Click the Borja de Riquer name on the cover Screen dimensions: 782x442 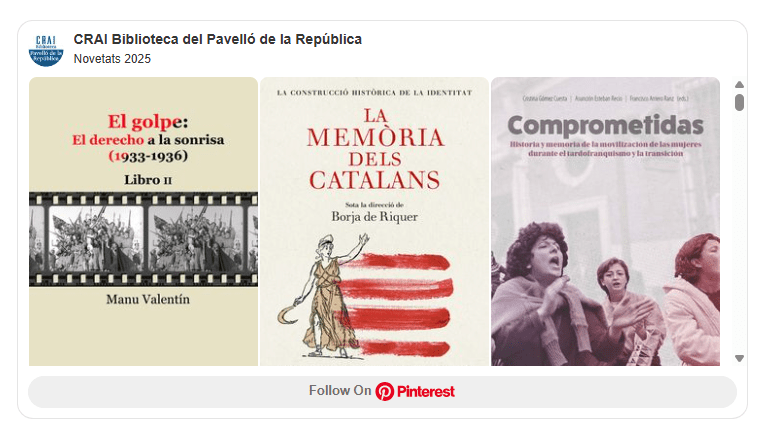[375, 217]
